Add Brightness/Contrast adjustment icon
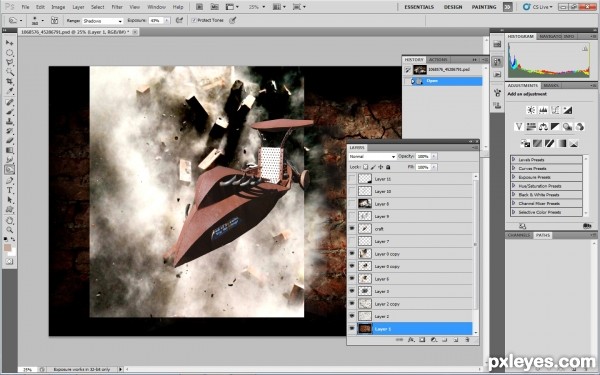 pyautogui.click(x=531, y=110)
